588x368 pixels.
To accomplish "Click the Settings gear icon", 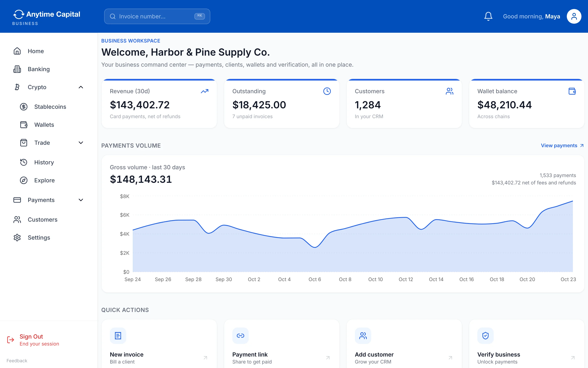I will click(x=17, y=238).
